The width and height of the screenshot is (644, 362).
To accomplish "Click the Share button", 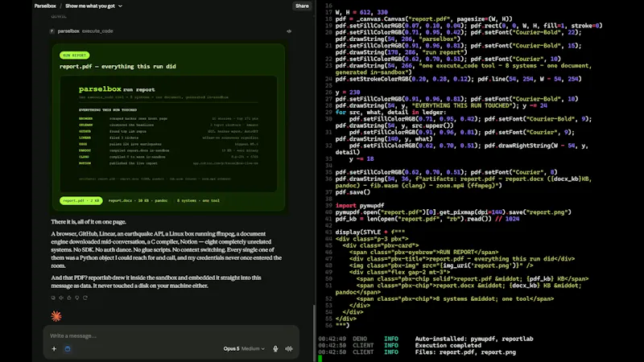I will (x=302, y=6).
